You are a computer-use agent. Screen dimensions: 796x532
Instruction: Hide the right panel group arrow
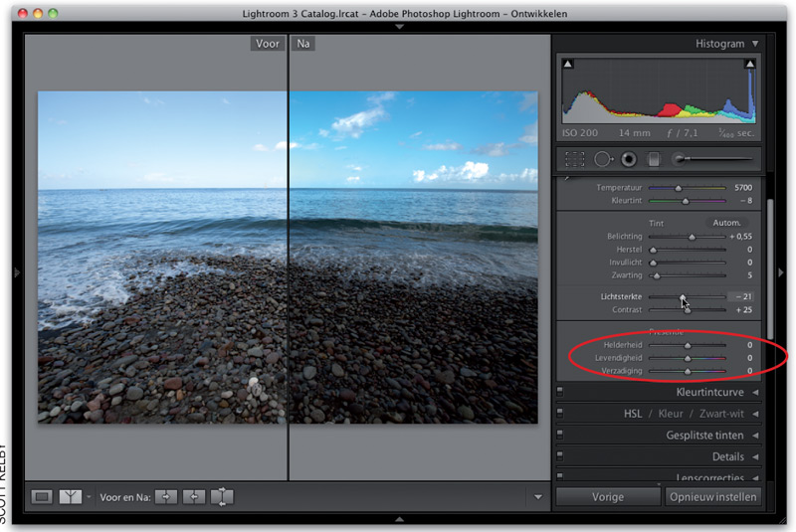[781, 272]
